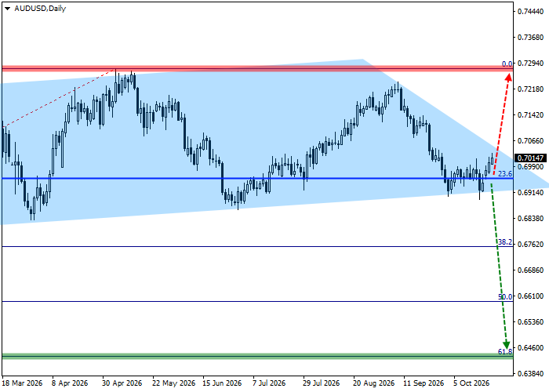Select the 38.2 Fibonacci horizontal line
549x392 pixels.
pos(257,247)
